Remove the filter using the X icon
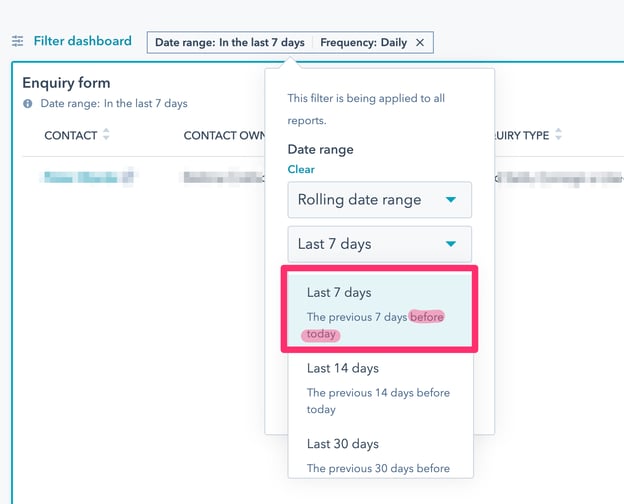 pyautogui.click(x=420, y=43)
